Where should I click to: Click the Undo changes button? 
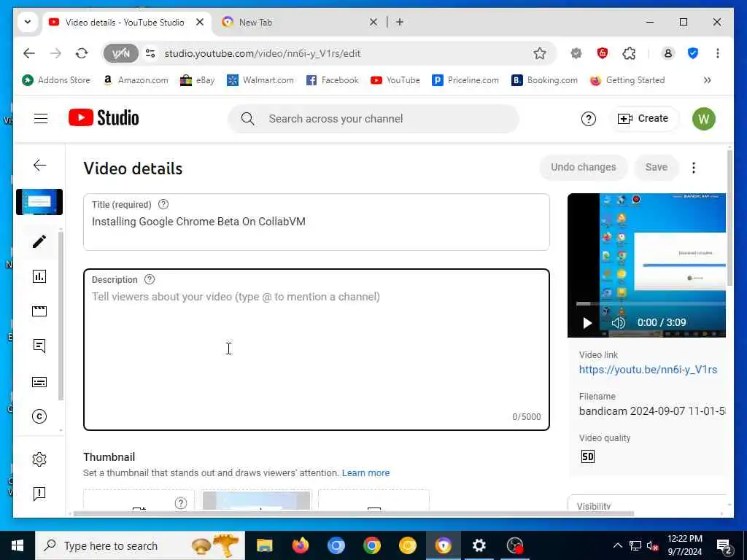tap(583, 167)
